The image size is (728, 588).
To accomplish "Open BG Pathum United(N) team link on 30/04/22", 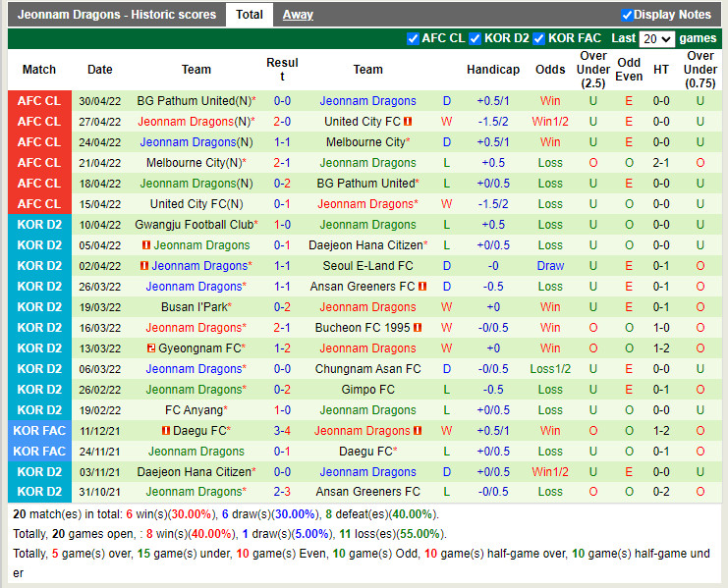I will point(195,101).
